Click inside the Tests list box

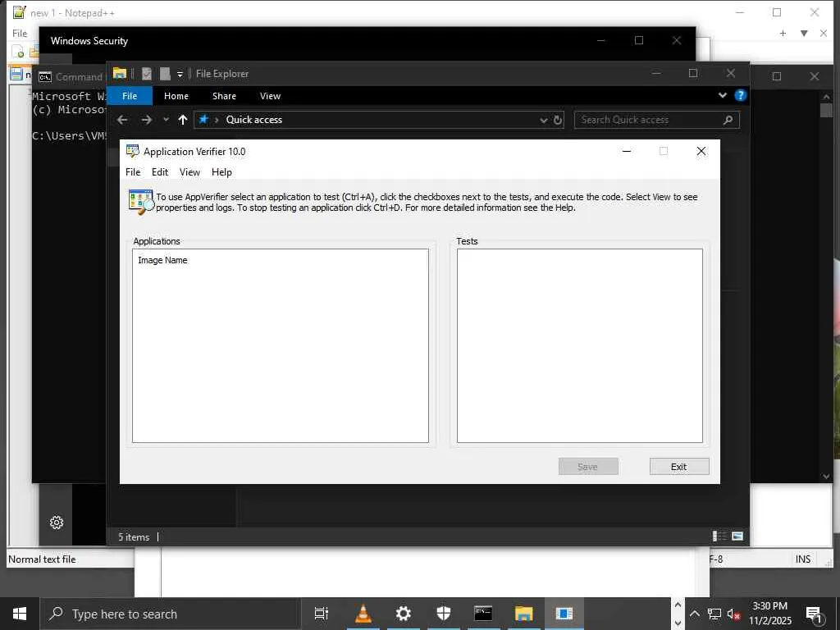click(x=580, y=345)
